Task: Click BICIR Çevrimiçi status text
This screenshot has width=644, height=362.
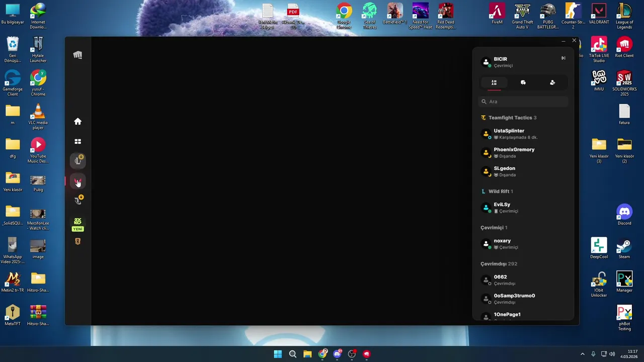Action: (x=503, y=66)
